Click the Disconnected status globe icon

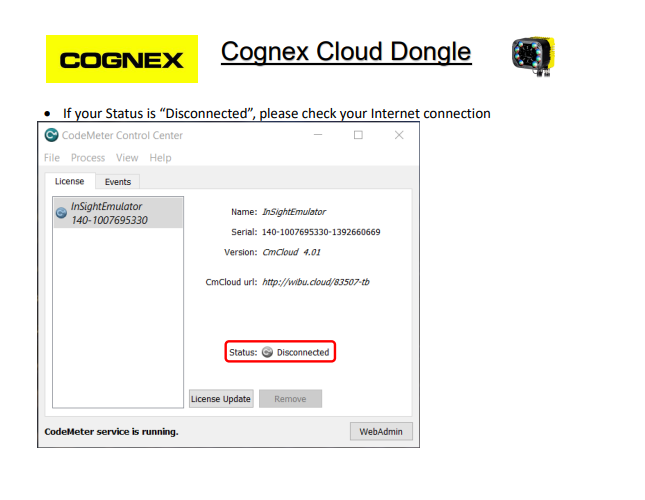click(267, 352)
